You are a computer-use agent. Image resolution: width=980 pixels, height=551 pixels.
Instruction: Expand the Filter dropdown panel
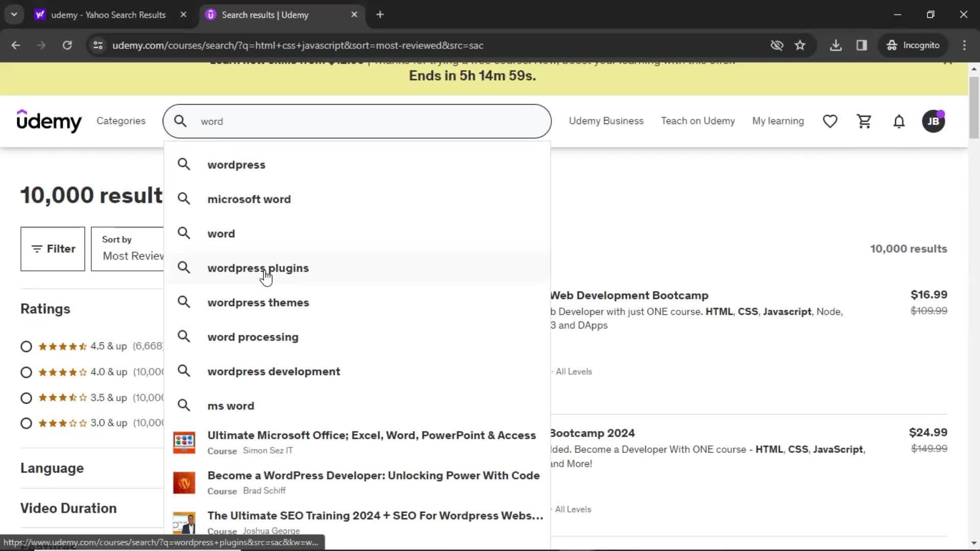53,248
